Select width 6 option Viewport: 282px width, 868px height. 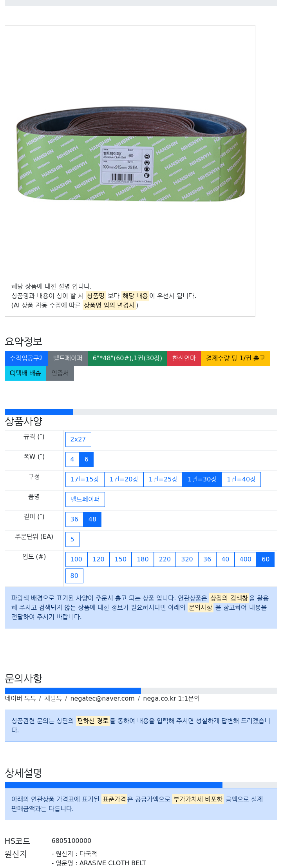(x=86, y=459)
